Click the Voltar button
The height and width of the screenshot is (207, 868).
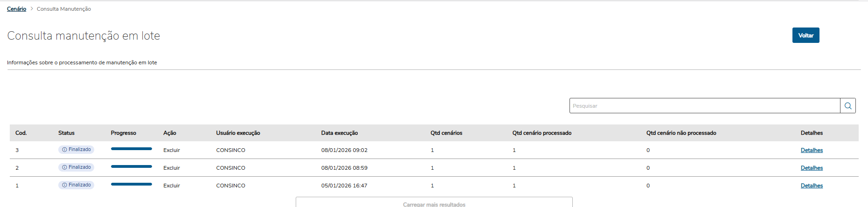coord(806,35)
